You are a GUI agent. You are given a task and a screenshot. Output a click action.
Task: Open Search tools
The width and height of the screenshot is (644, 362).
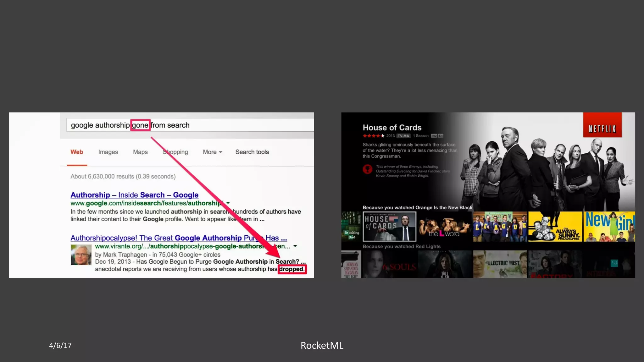252,152
